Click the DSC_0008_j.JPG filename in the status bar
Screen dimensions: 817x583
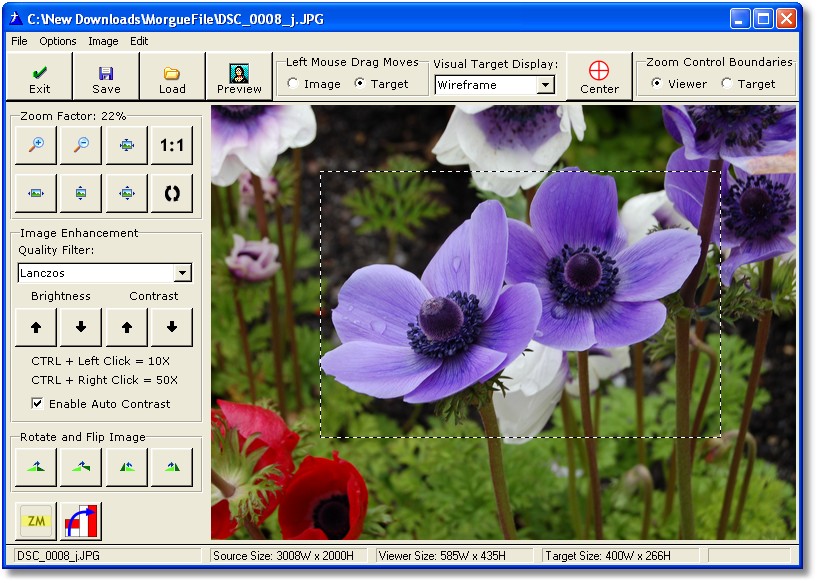pyautogui.click(x=58, y=556)
